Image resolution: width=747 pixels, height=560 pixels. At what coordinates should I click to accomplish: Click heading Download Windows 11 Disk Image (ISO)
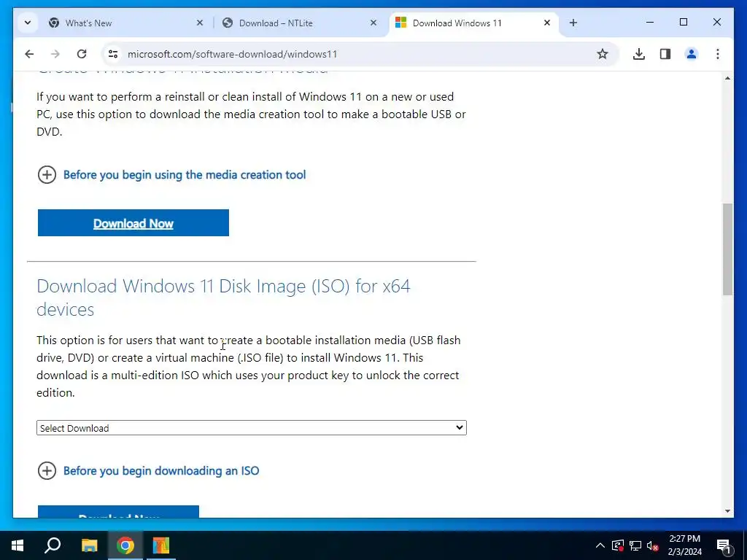click(223, 297)
